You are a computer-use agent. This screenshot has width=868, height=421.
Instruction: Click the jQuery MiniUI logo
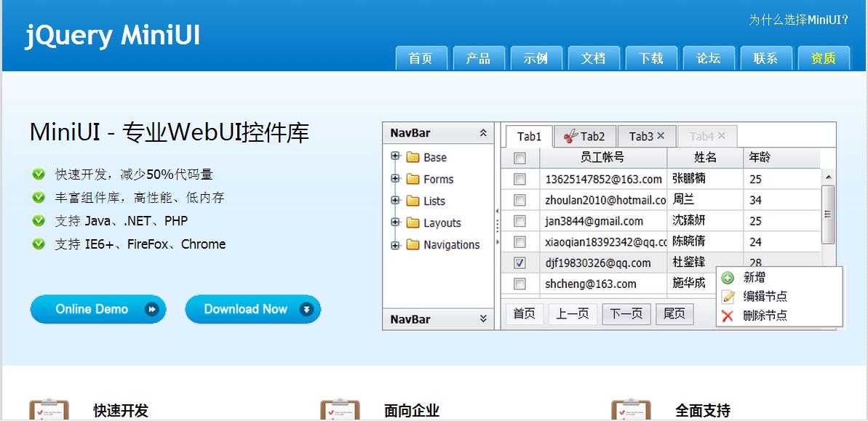click(112, 36)
